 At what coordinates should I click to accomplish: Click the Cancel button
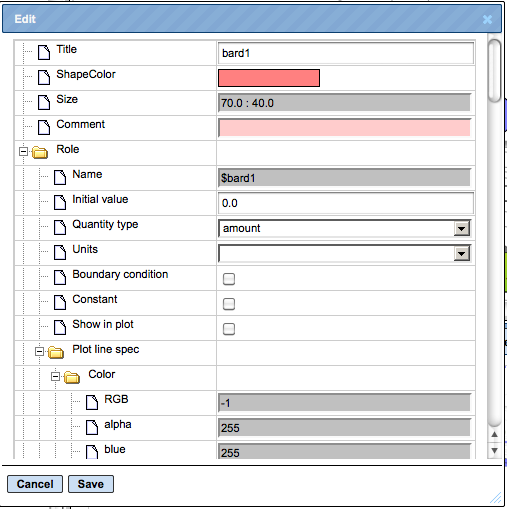35,484
